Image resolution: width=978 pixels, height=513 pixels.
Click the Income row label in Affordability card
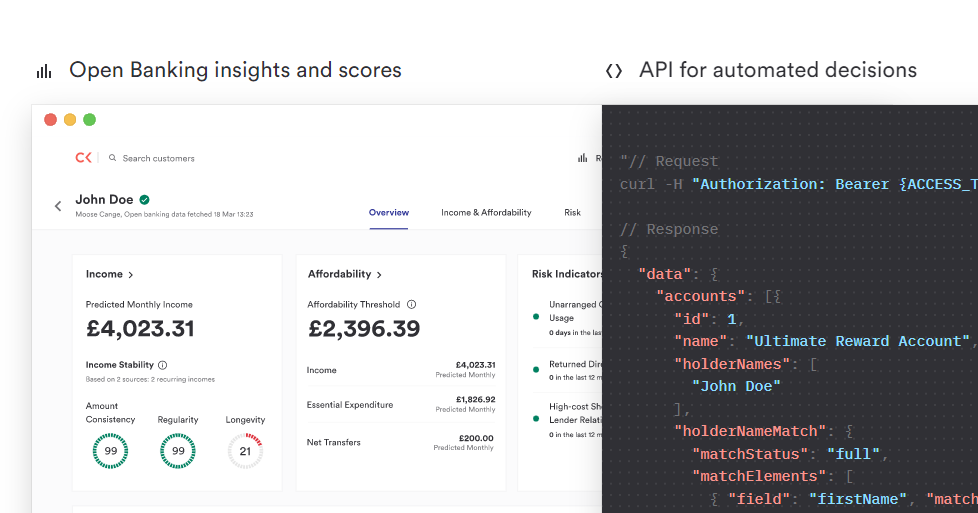coord(321,370)
